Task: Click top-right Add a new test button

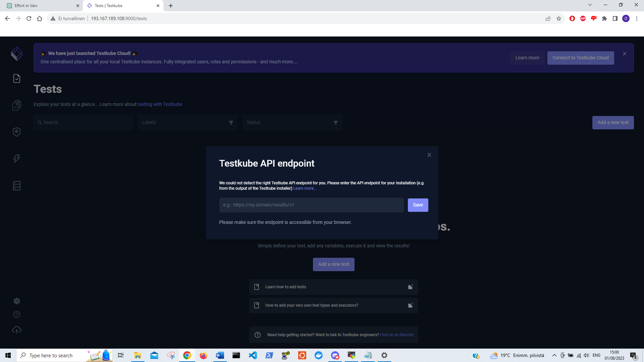Action: pyautogui.click(x=613, y=123)
